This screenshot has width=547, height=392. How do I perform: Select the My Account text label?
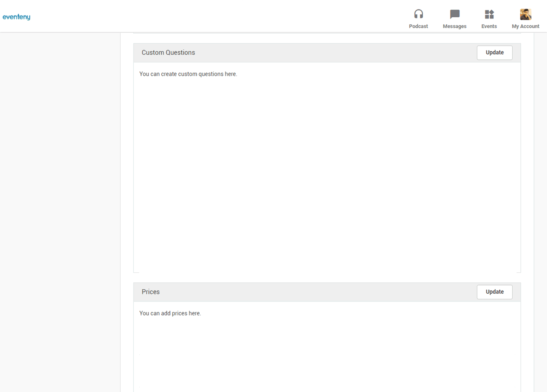point(525,26)
